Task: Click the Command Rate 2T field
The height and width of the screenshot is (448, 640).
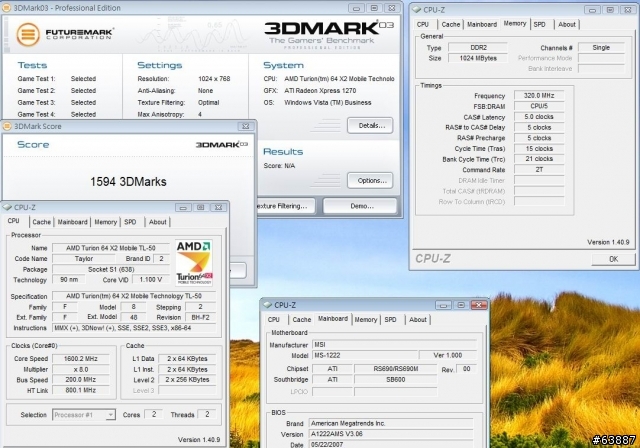Action: click(539, 169)
